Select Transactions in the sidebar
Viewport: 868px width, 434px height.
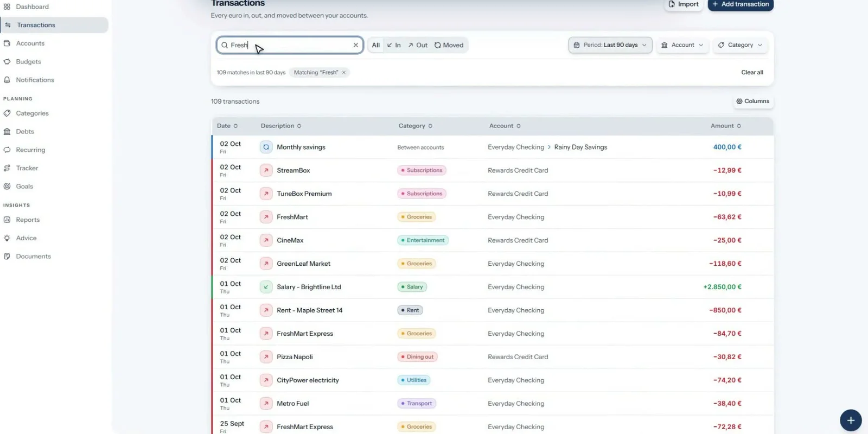point(54,25)
